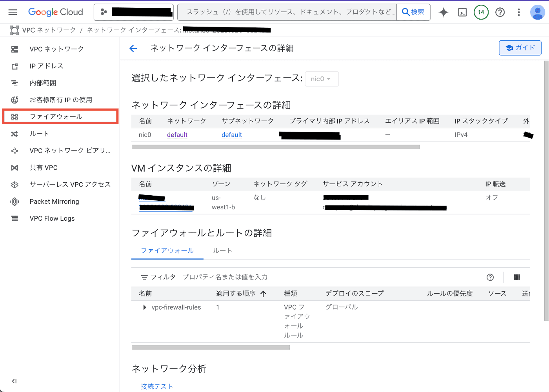Click the filter property input field
This screenshot has height=392, width=549.
pyautogui.click(x=274, y=277)
